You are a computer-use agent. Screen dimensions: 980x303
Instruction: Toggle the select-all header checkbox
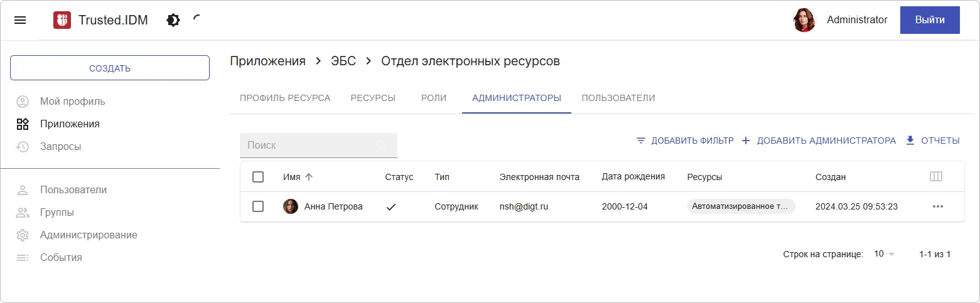pos(258,177)
